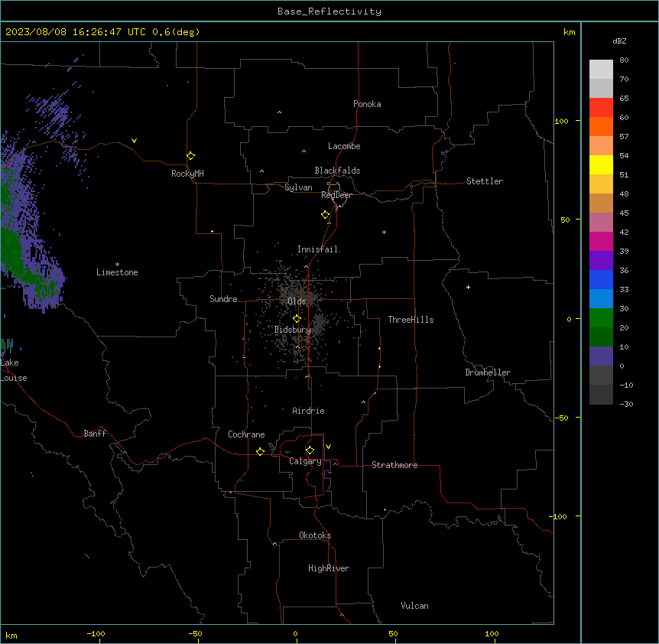Select the indigo swatch at 10 dBZ

[x=601, y=356]
